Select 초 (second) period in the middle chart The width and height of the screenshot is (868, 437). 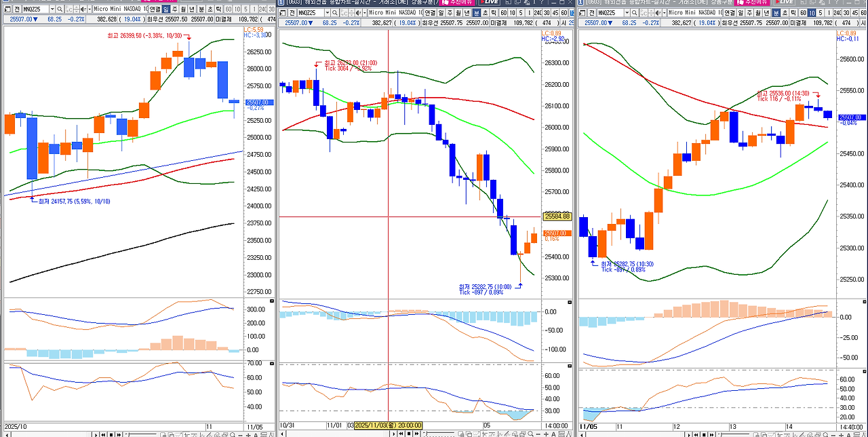(485, 13)
